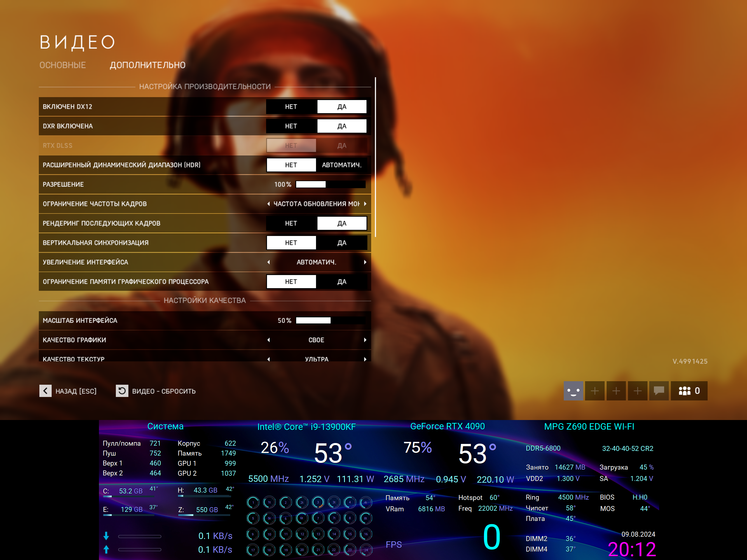
Task: Click ВИДЕО - СБРОСИТЬ button
Action: click(163, 391)
